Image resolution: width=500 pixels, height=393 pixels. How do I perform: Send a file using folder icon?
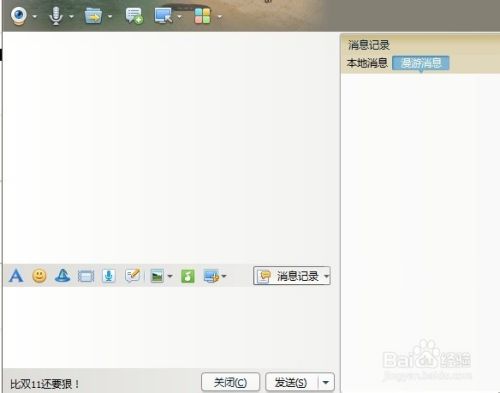pyautogui.click(x=93, y=16)
